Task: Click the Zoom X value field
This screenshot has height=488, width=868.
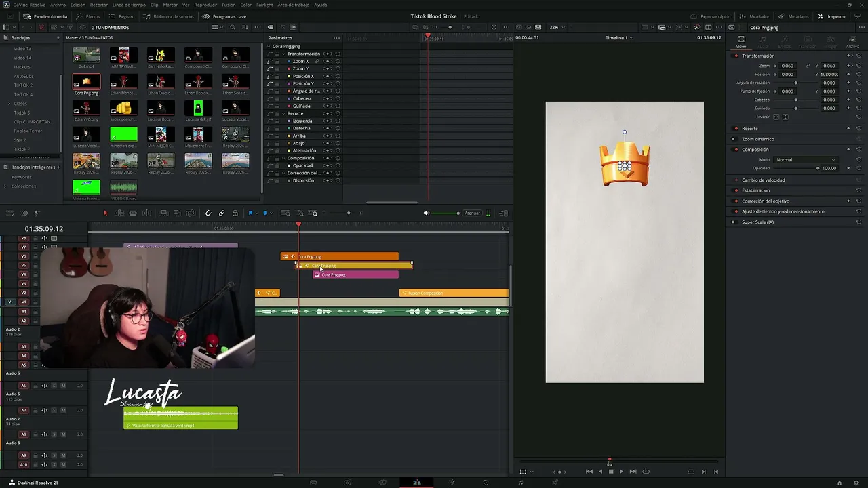Action: (788, 66)
